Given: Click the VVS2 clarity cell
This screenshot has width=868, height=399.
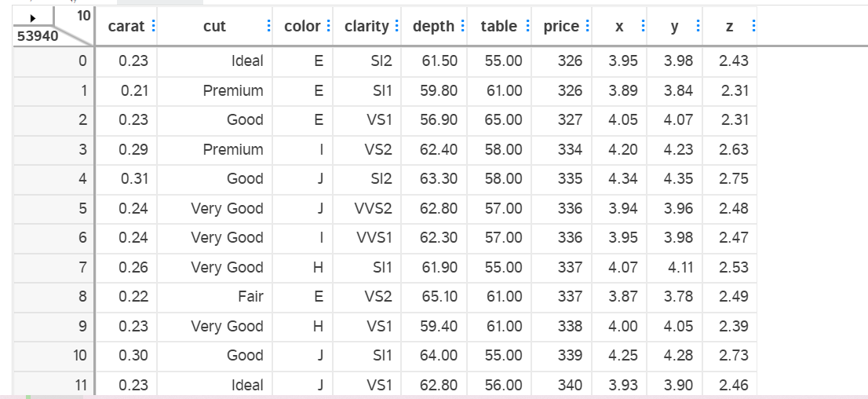Looking at the screenshot, I should click(x=374, y=209).
